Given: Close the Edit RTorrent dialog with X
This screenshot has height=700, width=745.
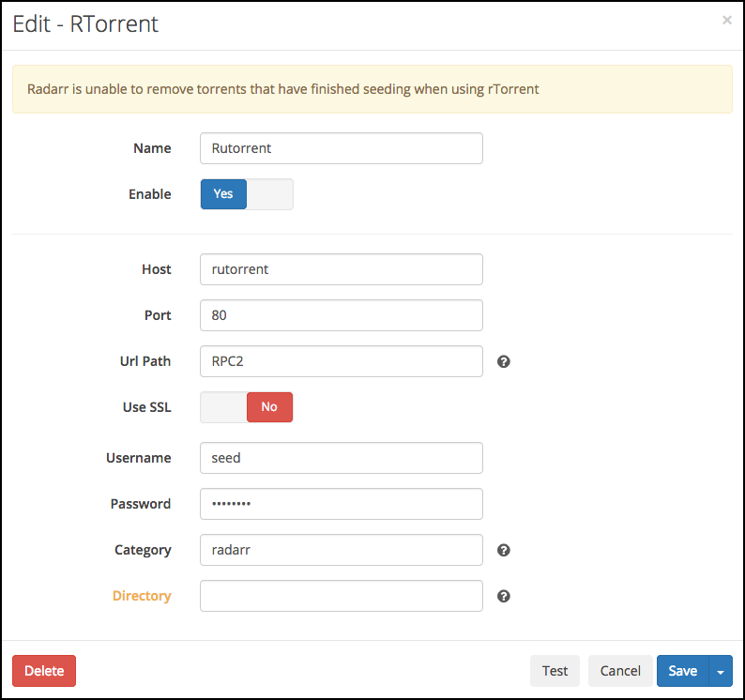Looking at the screenshot, I should pos(726,20).
